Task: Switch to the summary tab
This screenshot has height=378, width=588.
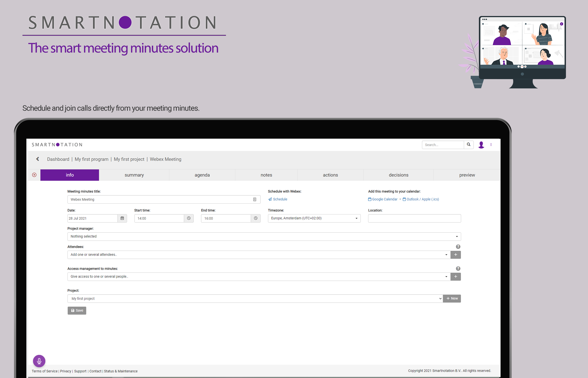Action: click(x=134, y=175)
